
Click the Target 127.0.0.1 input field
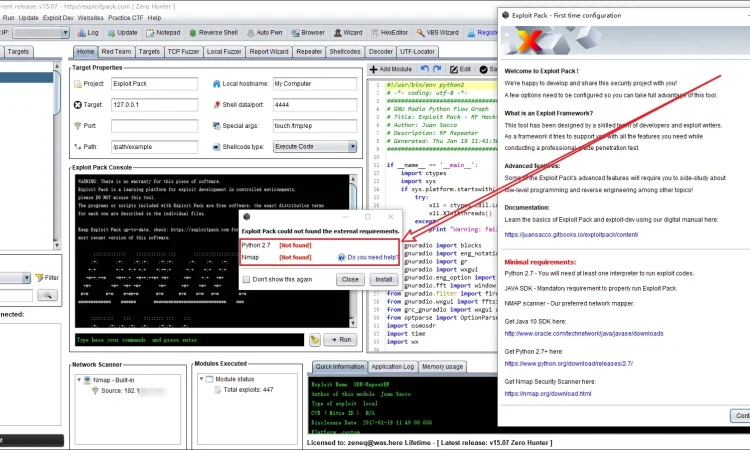click(154, 105)
